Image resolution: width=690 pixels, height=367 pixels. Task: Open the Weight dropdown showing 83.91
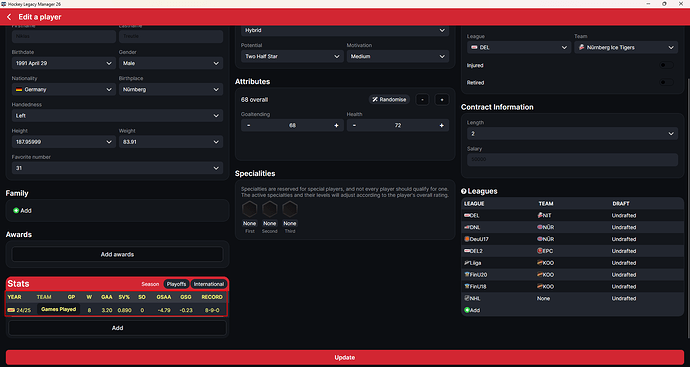[171, 142]
